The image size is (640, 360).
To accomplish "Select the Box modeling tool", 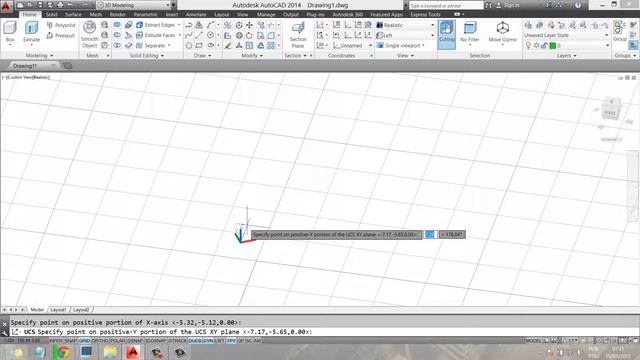I will (10, 32).
